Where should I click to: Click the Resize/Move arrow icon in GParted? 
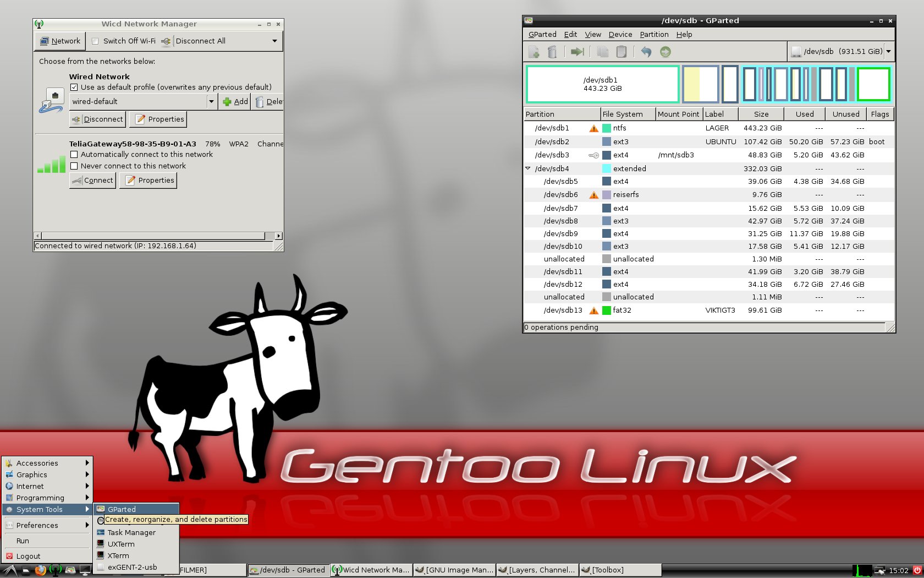tap(577, 52)
